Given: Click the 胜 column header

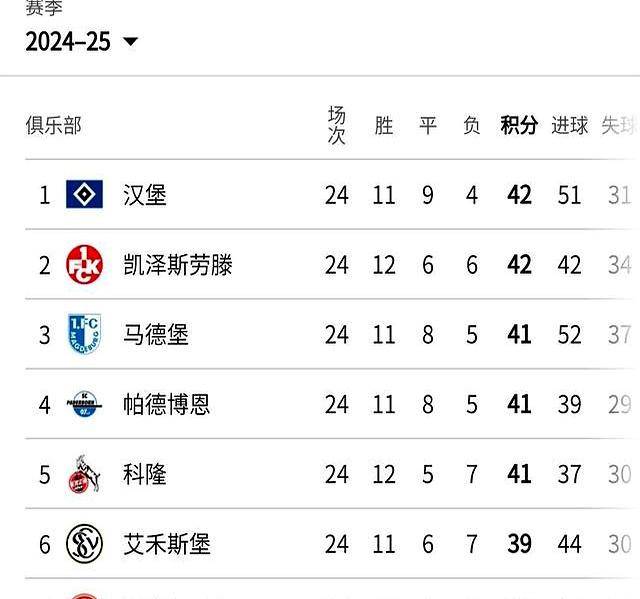Looking at the screenshot, I should (x=384, y=125).
